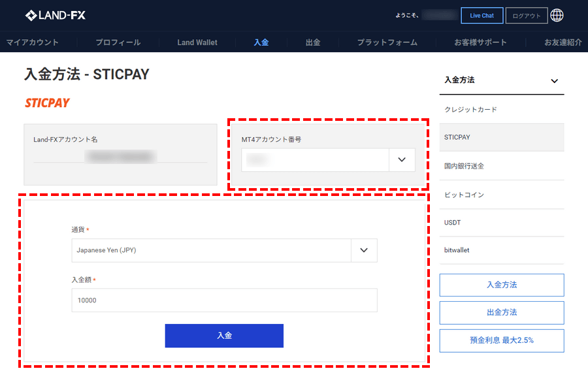Click the 入金額 amount input field
The height and width of the screenshot is (373, 588).
tap(224, 300)
